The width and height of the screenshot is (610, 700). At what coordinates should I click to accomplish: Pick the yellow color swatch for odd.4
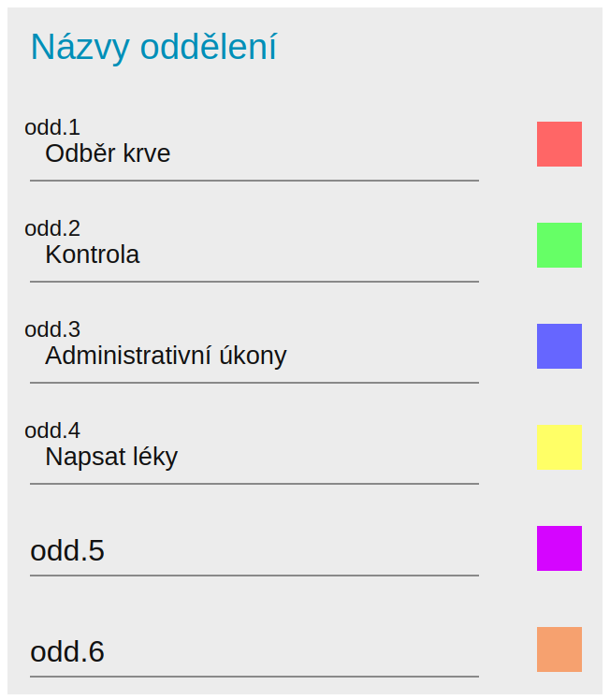559,447
